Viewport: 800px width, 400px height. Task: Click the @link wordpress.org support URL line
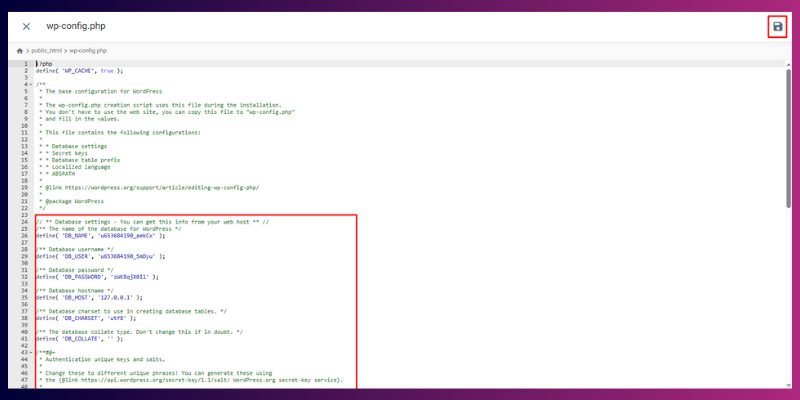point(149,188)
